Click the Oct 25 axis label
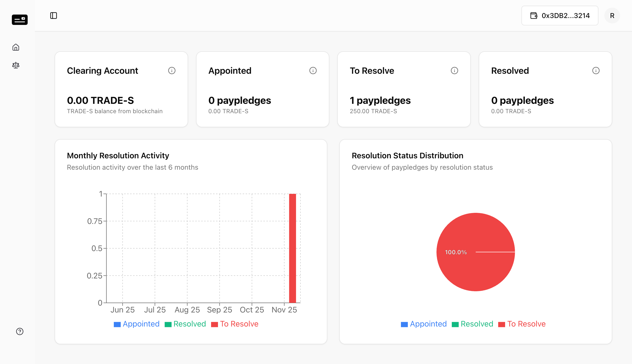Screen dimensions: 632x364 [x=252, y=310]
